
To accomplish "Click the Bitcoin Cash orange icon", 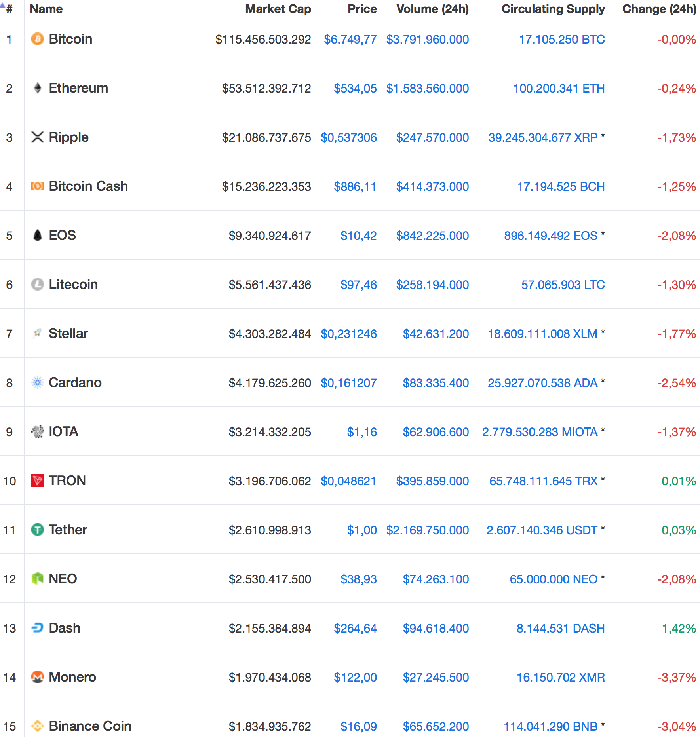I will click(x=38, y=186).
